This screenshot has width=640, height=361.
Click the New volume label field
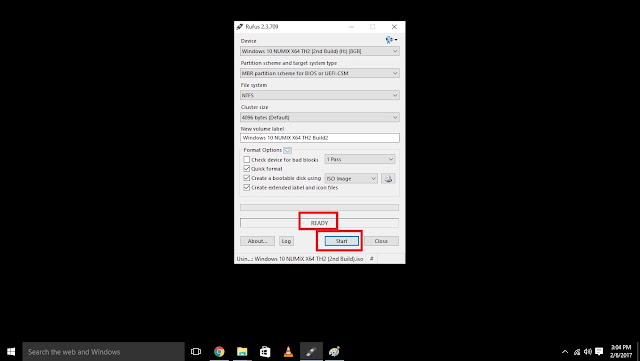coord(320,138)
